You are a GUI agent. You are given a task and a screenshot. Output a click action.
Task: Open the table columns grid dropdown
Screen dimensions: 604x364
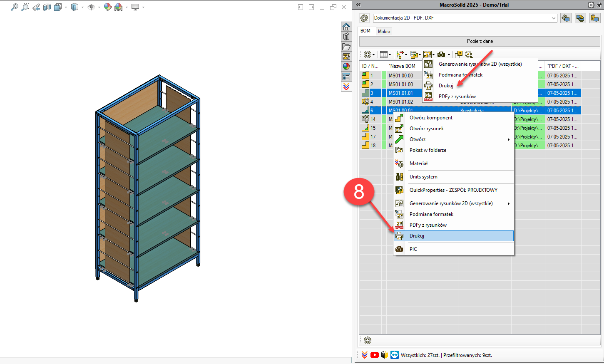click(385, 54)
